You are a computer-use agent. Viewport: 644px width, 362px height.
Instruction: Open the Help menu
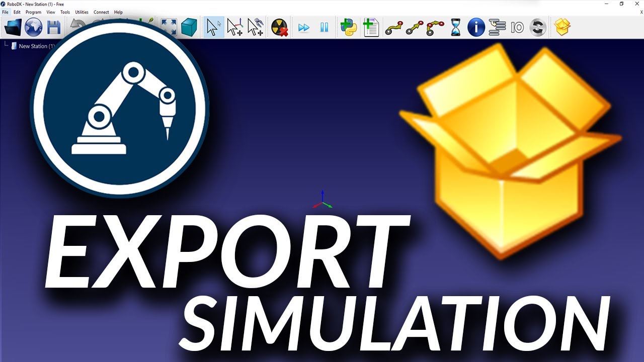point(118,12)
